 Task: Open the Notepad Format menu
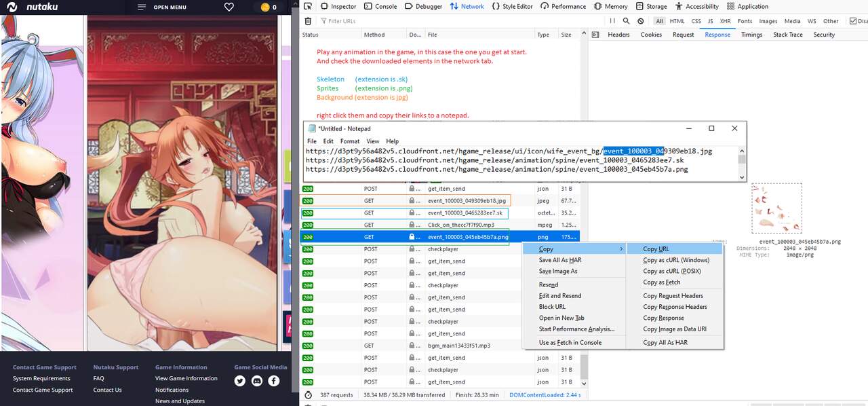point(350,141)
